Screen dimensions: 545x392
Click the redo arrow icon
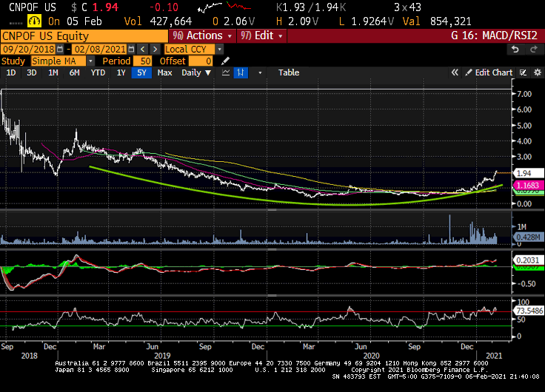[x=534, y=50]
